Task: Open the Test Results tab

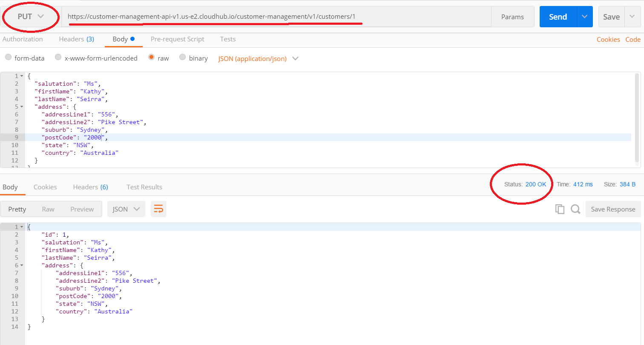Action: 144,187
